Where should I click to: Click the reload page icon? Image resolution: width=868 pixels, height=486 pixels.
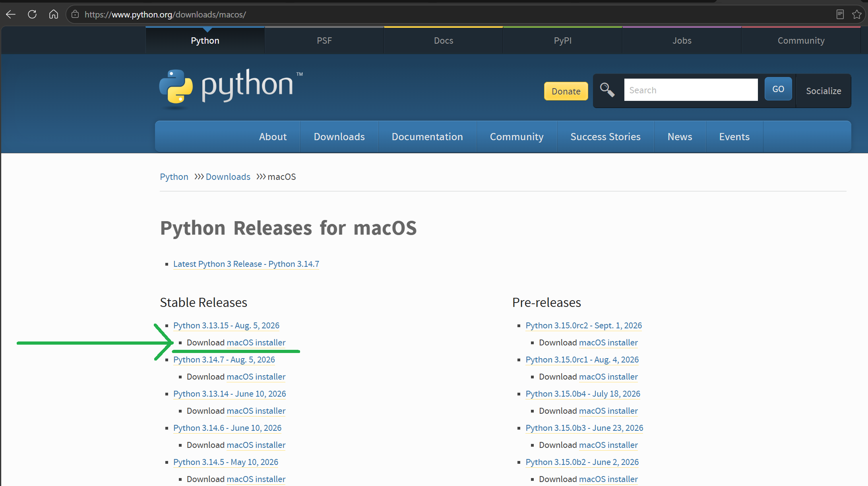[x=32, y=15]
